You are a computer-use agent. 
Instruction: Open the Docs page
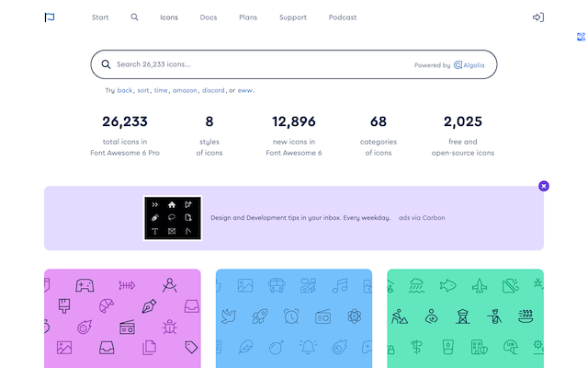click(x=209, y=17)
